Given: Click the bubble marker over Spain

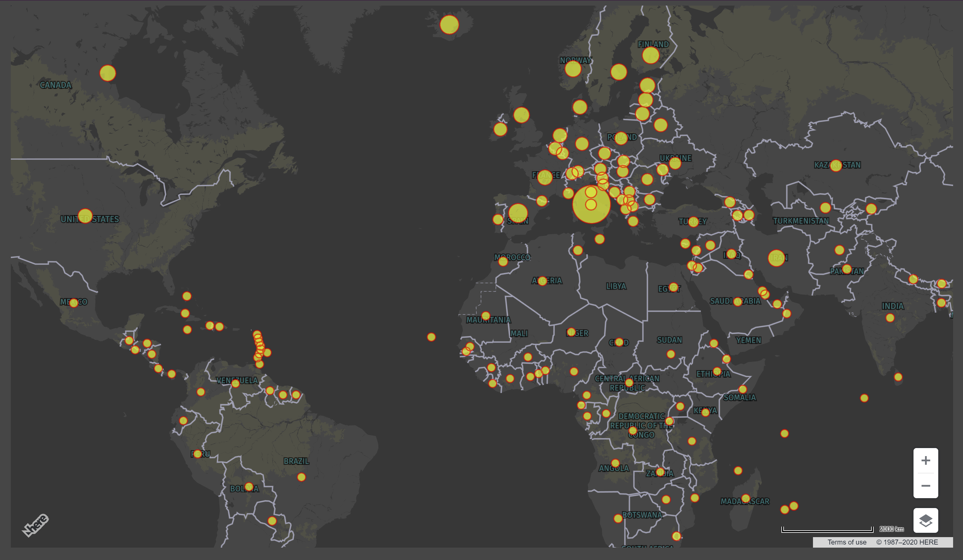Looking at the screenshot, I should pyautogui.click(x=518, y=212).
